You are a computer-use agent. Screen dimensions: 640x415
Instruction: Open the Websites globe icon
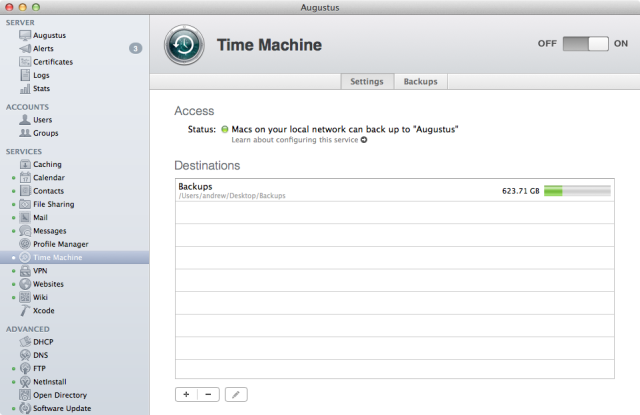pos(25,284)
